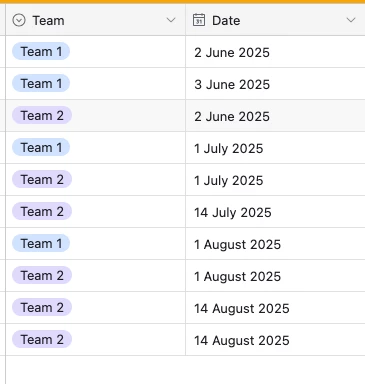This screenshot has width=365, height=384.
Task: Click the Team 2 tag beside 2 June 2025
Action: 42,115
